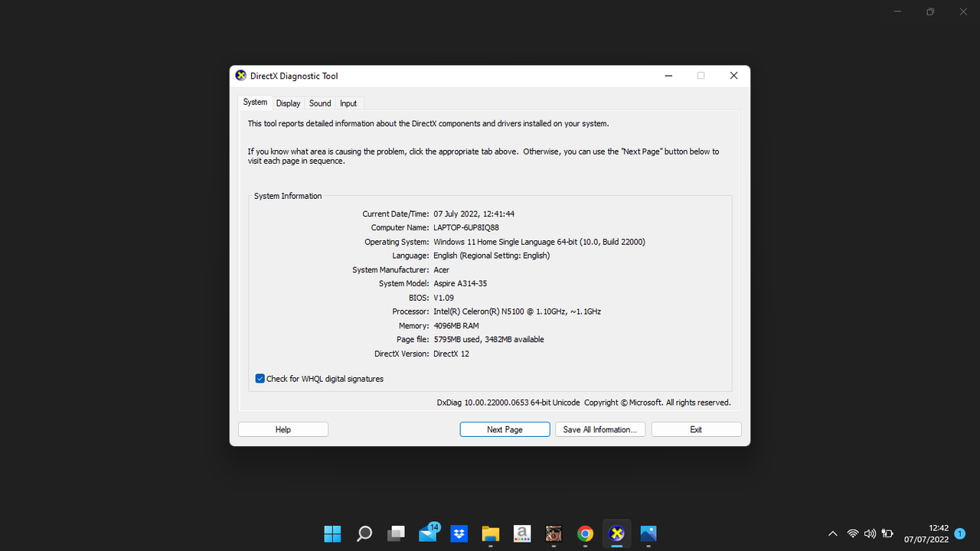The height and width of the screenshot is (551, 980).
Task: Open taskbar Search
Action: [x=364, y=533]
